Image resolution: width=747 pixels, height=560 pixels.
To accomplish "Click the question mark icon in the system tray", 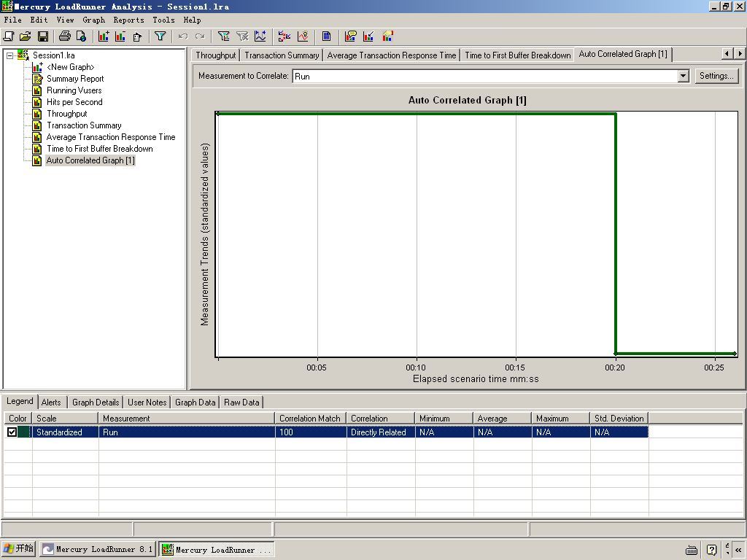I will point(711,550).
